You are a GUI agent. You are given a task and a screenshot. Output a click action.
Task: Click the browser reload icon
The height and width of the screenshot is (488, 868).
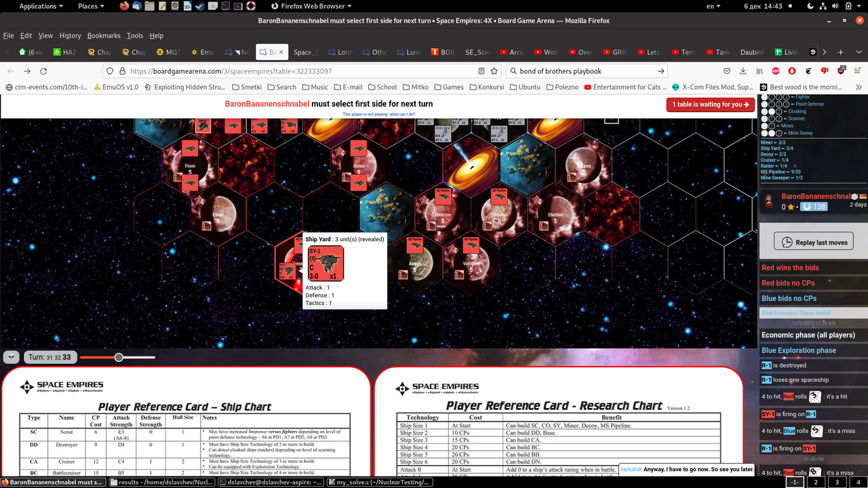43,70
